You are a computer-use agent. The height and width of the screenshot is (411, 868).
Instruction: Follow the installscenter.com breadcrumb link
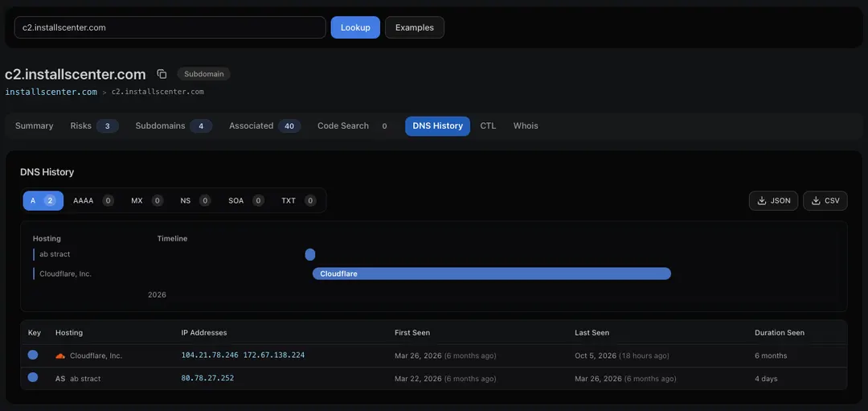point(51,92)
